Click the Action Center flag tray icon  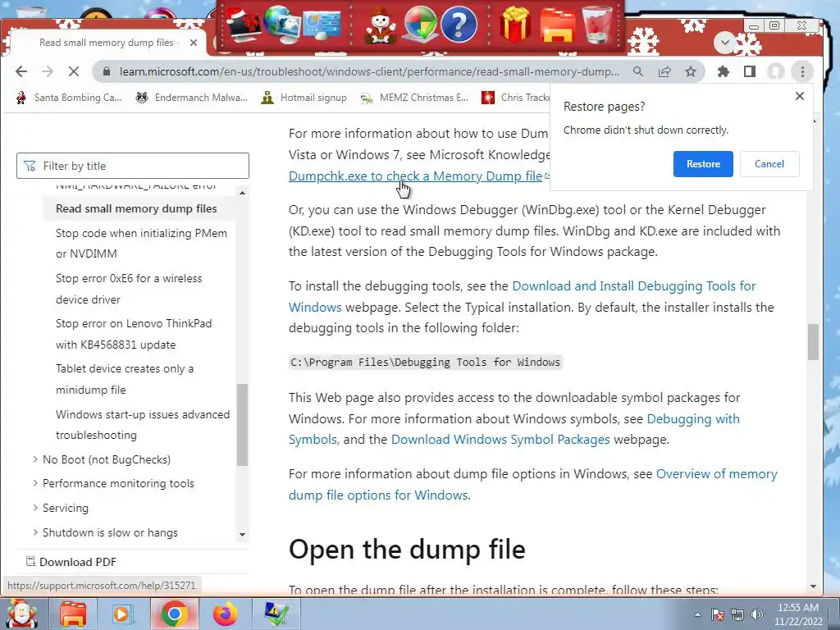pyautogui.click(x=718, y=614)
